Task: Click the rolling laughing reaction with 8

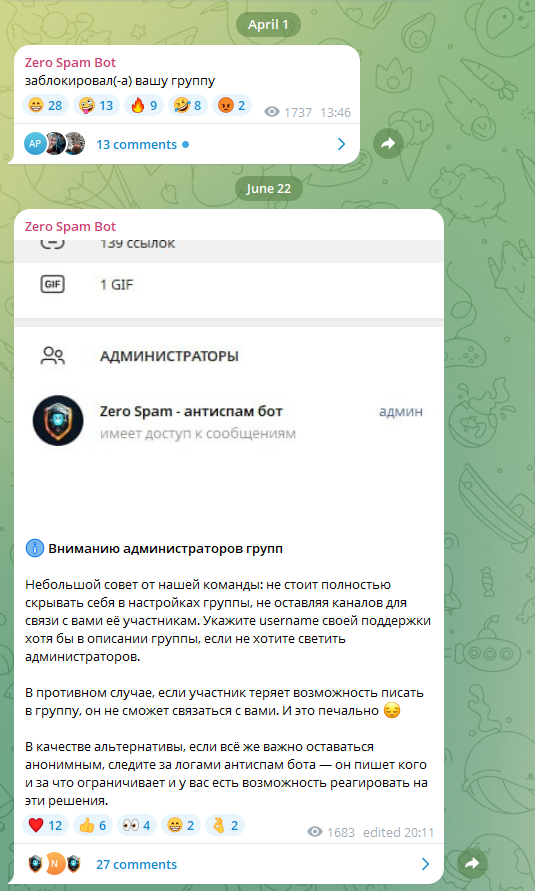Action: click(187, 106)
